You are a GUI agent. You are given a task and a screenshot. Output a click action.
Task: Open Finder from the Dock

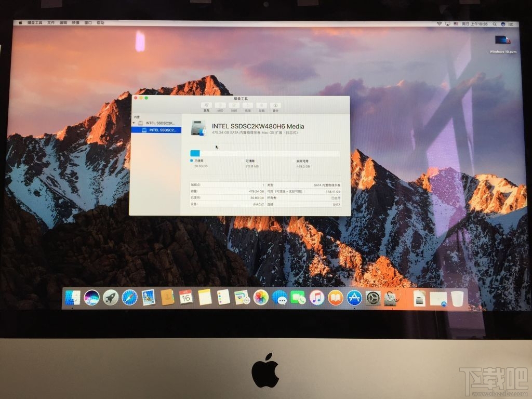(73, 298)
